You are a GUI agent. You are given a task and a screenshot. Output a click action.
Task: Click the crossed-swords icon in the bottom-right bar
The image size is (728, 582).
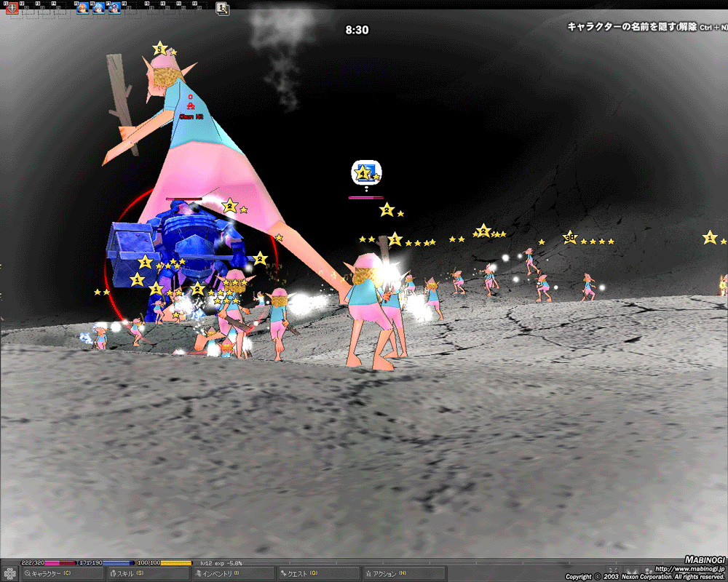613,570
